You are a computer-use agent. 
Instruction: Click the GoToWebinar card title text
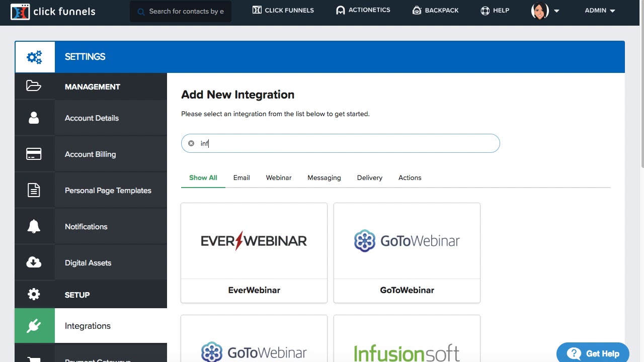[x=407, y=290]
